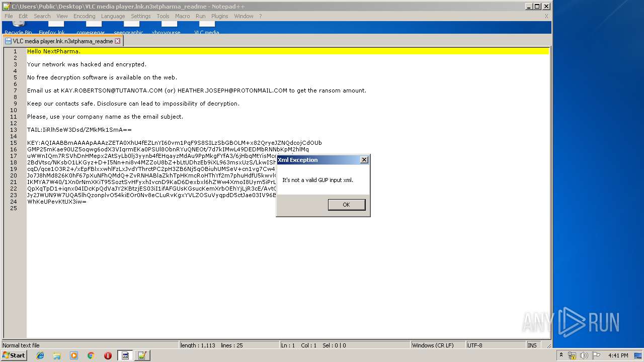The height and width of the screenshot is (362, 644).
Task: Open the Action Center flag icon
Action: coord(596,355)
